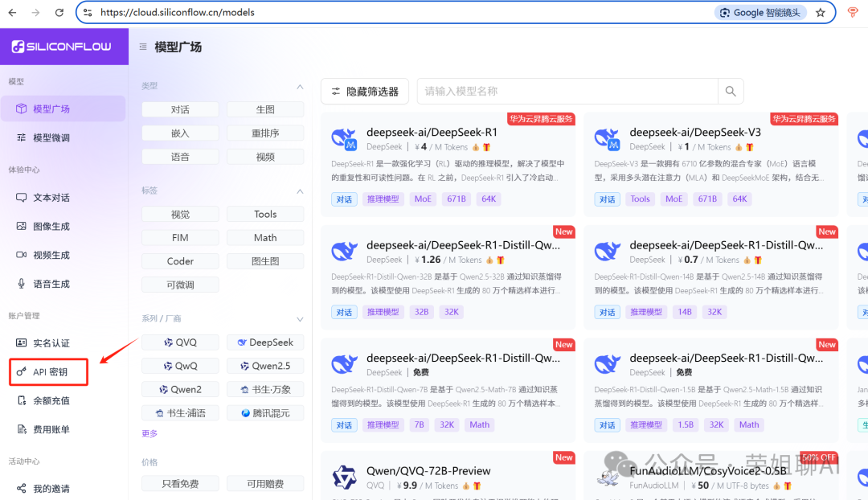Select the 可微调 tag filter
This screenshot has width=868, height=500.
181,285
